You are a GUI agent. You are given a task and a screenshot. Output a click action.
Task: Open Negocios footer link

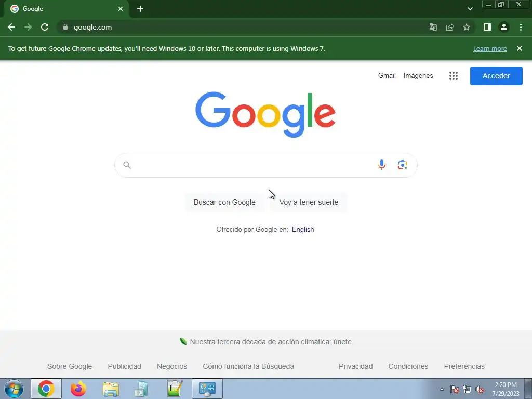(x=172, y=366)
